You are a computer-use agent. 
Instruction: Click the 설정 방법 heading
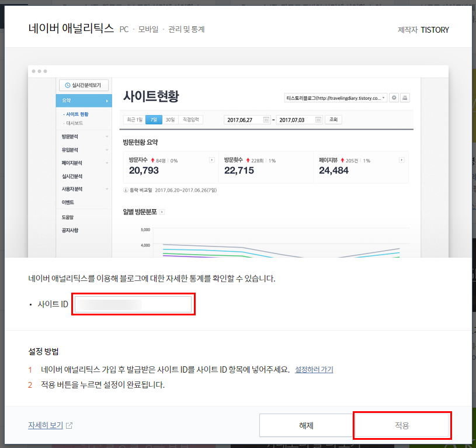43,352
